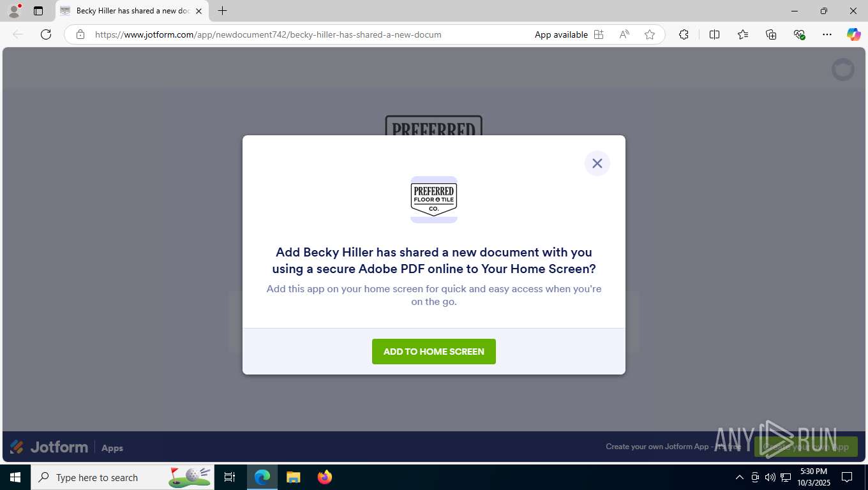Viewport: 868px width, 490px height.
Task: Click the ADD TO HOME SCREEN button
Action: (x=434, y=352)
